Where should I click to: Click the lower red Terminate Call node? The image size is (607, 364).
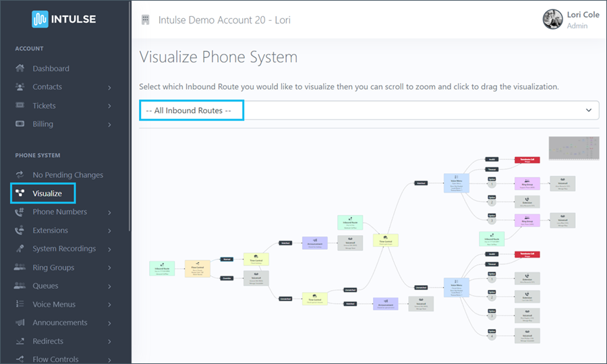tap(527, 254)
